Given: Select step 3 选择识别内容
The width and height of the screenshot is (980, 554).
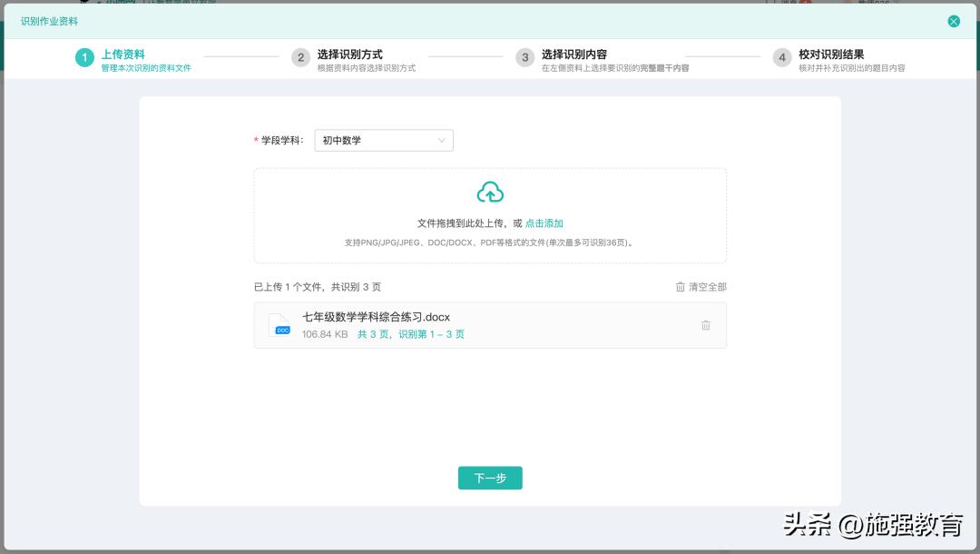Looking at the screenshot, I should tap(574, 54).
